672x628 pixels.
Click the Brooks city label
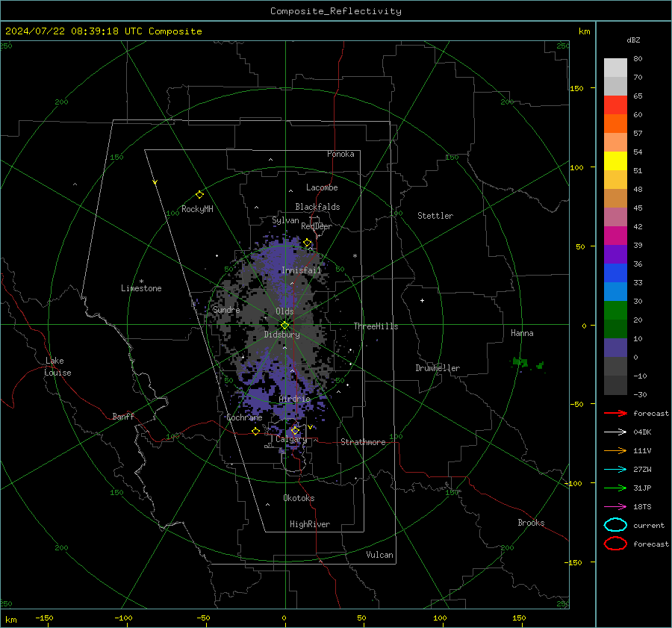531,523
